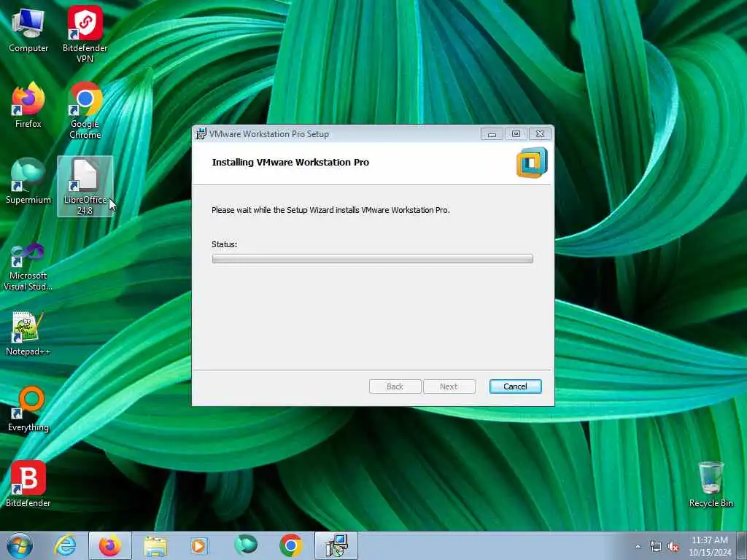Open the Computer desktop icon
This screenshot has height=560, width=747.
click(28, 31)
